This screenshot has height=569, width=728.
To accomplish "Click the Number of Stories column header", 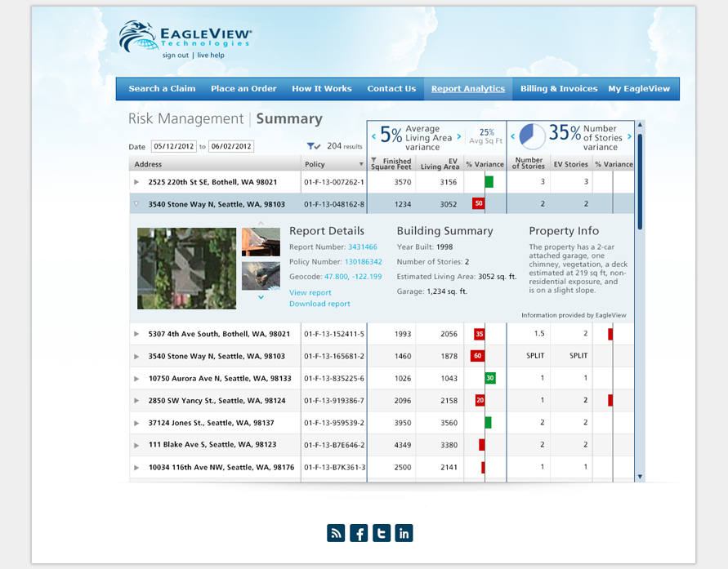I will click(529, 164).
